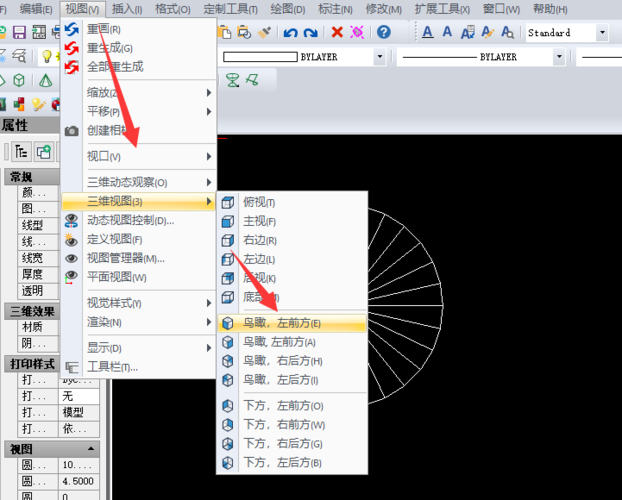Select 右边(R) right view
The width and height of the screenshot is (622, 500).
click(292, 240)
